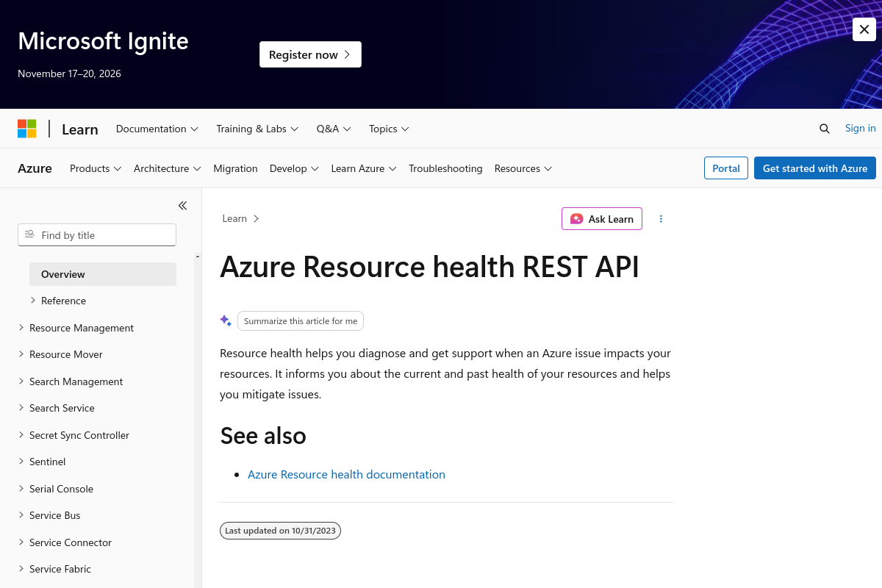The image size is (882, 588).
Task: Open the Training & Labs dropdown
Action: pos(257,129)
